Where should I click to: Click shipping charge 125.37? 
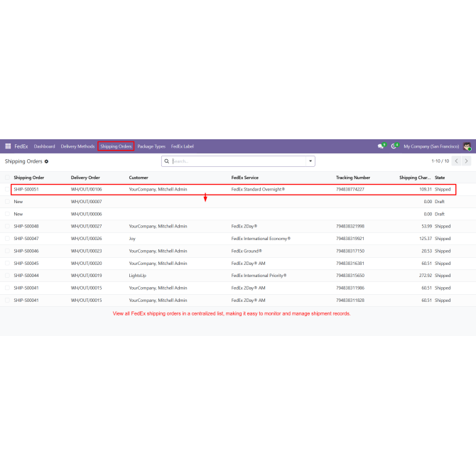(x=426, y=239)
